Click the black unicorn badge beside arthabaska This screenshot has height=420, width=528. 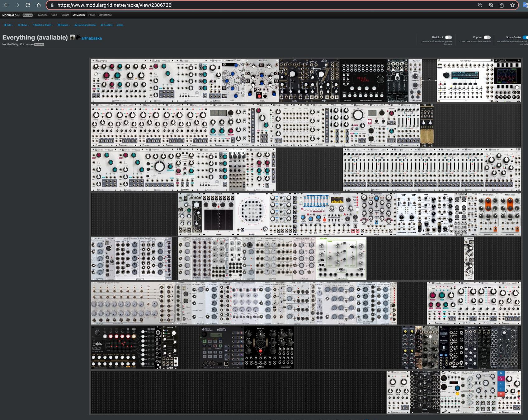78,37
